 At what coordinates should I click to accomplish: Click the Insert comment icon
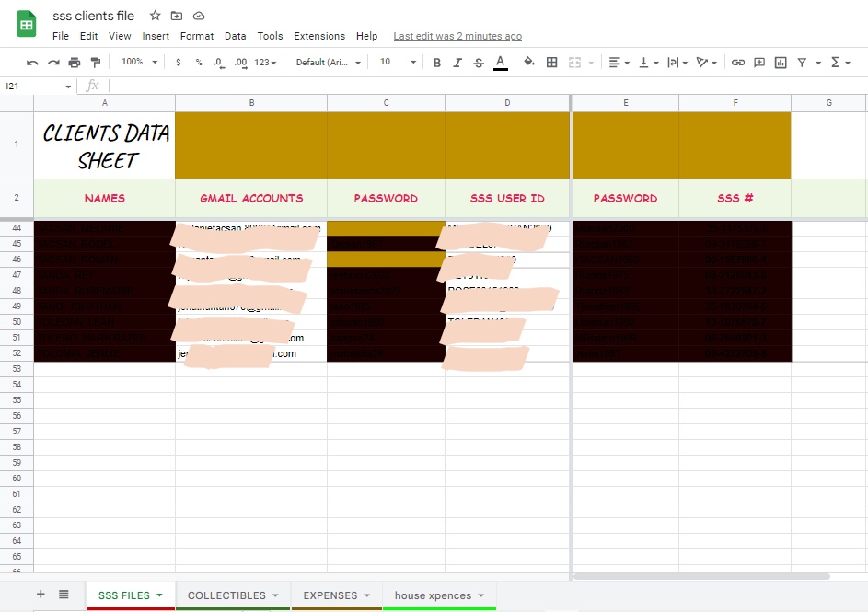tap(759, 63)
